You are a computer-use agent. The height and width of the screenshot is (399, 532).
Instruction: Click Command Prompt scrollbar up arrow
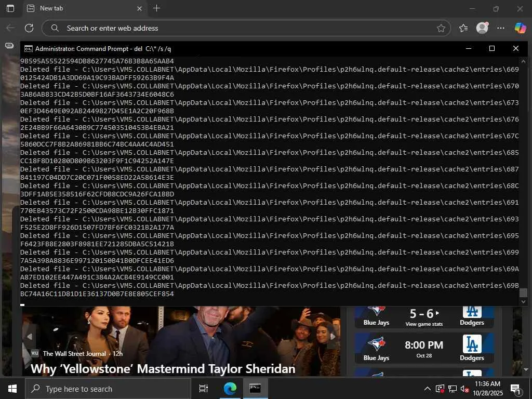[x=523, y=61]
